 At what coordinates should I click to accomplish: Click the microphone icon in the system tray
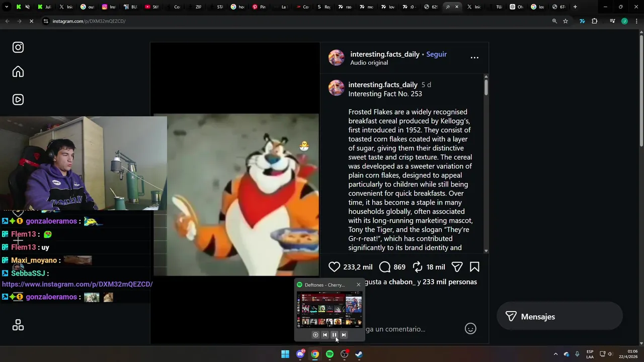577,354
